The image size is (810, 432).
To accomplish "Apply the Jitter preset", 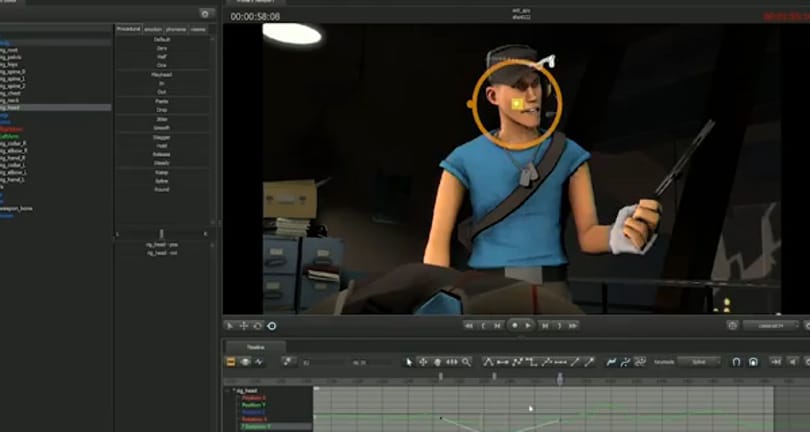I will pos(162,119).
